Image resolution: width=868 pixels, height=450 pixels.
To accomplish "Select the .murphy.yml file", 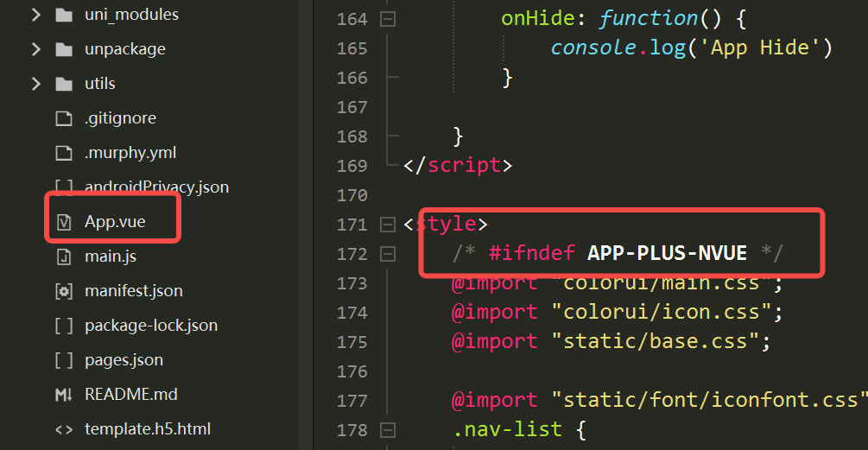I will [x=130, y=153].
